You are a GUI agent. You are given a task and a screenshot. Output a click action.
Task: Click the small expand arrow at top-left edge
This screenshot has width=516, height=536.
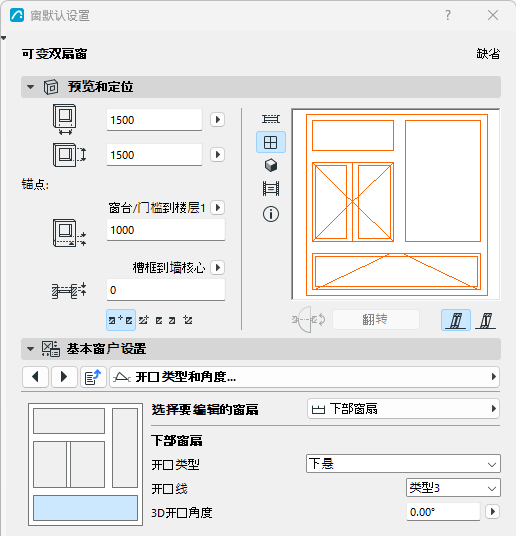coord(3,38)
